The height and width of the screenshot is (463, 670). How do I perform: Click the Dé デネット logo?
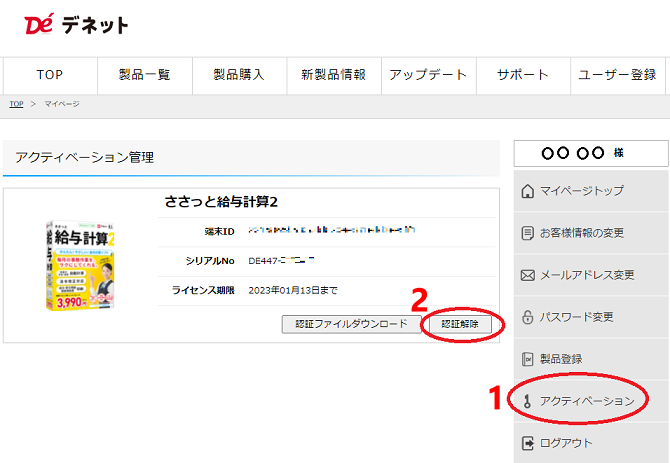pyautogui.click(x=76, y=24)
